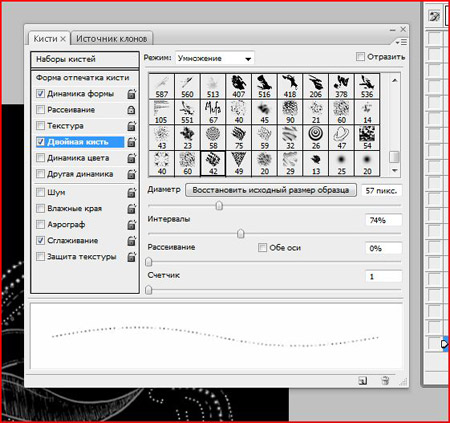450x423 pixels.
Task: Open Наборы кистей presets button
Action: tap(85, 59)
